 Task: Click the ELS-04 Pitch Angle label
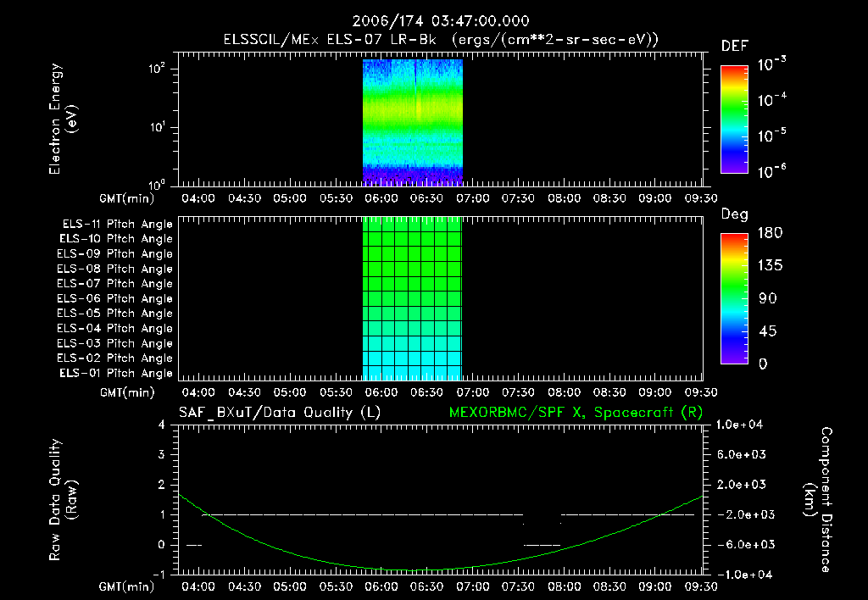[x=114, y=328]
